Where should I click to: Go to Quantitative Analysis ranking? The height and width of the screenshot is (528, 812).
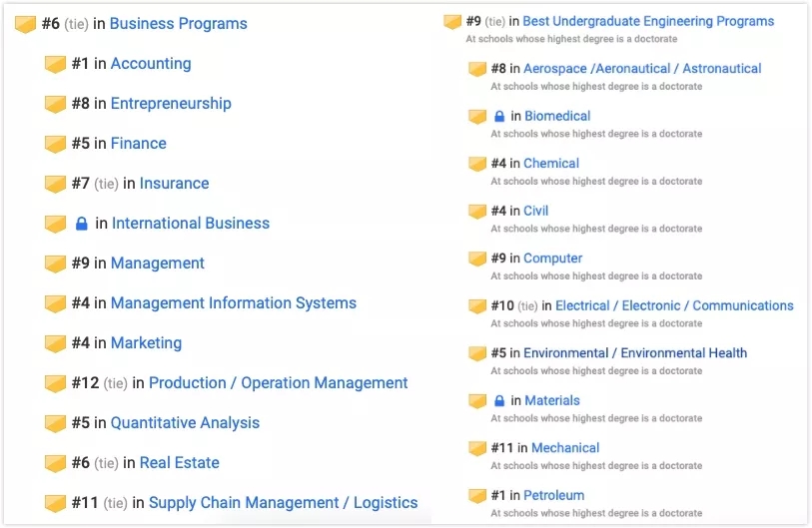pyautogui.click(x=185, y=423)
